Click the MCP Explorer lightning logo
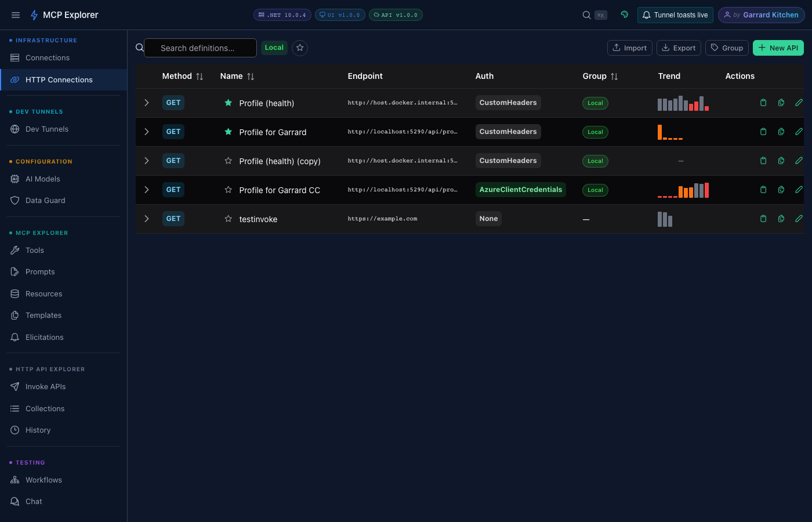This screenshot has width=812, height=522. (x=34, y=15)
